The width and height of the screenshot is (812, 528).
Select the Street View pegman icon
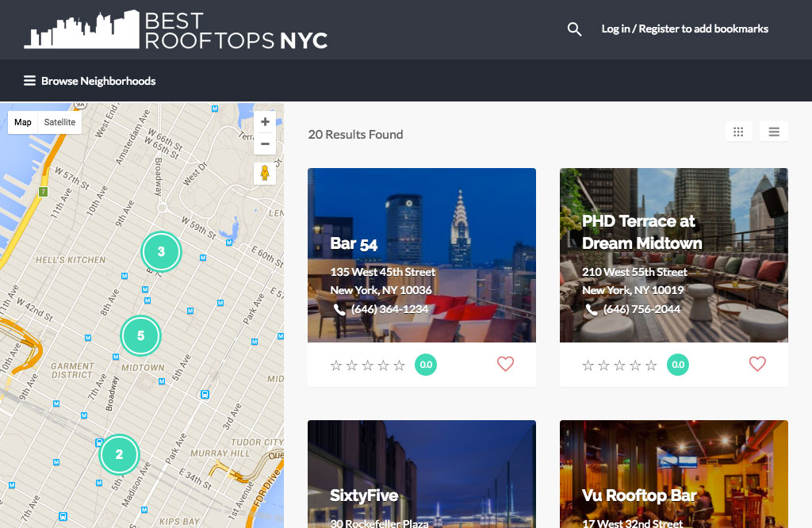pos(265,173)
